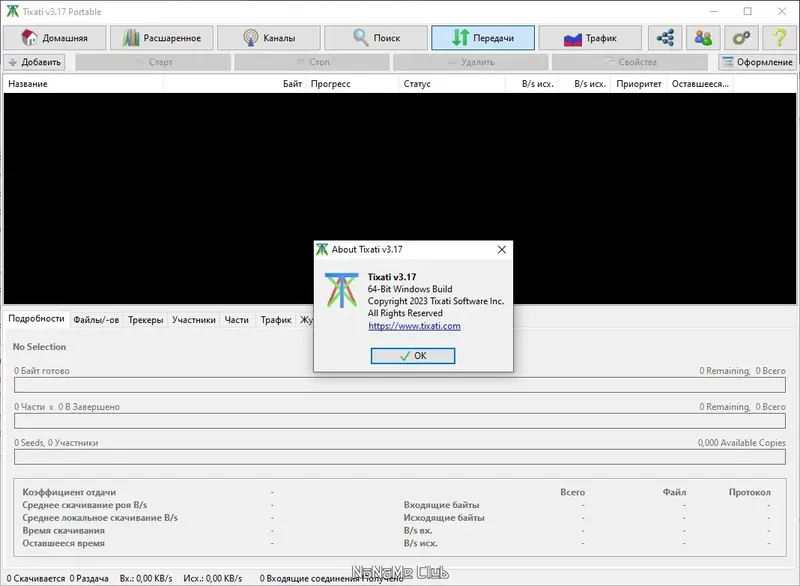The image size is (800, 586).
Task: Click 'Вх.: 0,00 KB/s' in status bar
Action: (146, 578)
